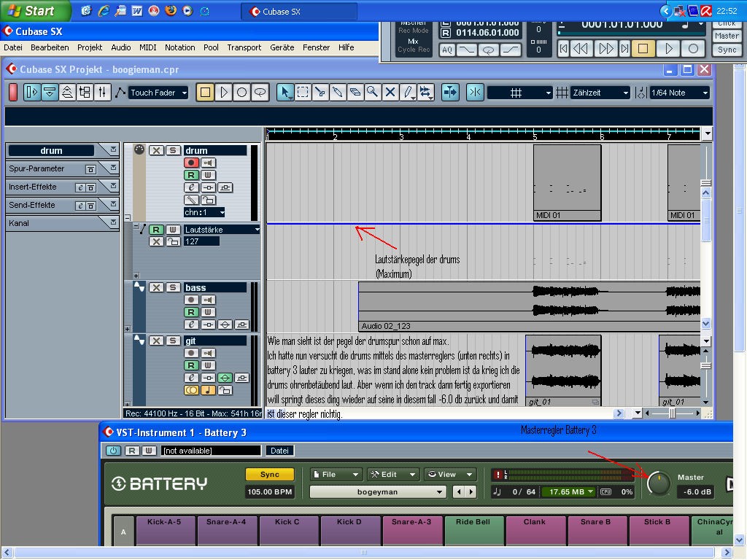747x560 pixels.
Task: Open the Datei menu
Action: (13, 47)
